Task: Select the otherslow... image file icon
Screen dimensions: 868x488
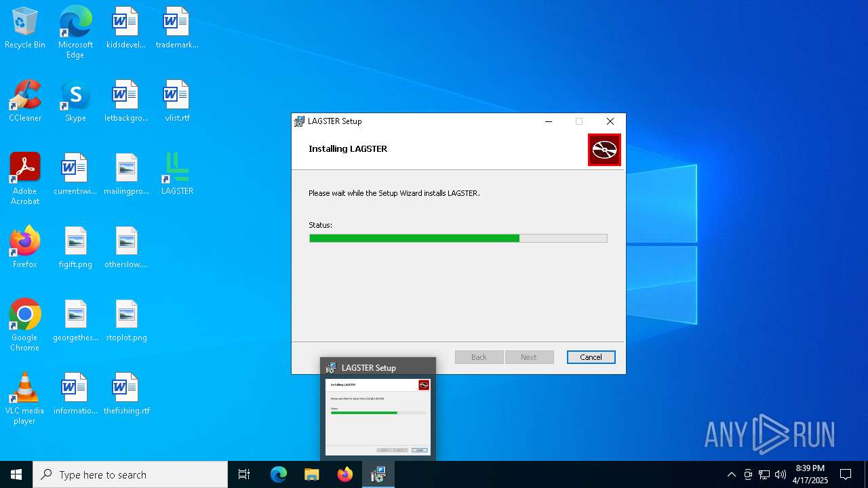Action: tap(125, 247)
